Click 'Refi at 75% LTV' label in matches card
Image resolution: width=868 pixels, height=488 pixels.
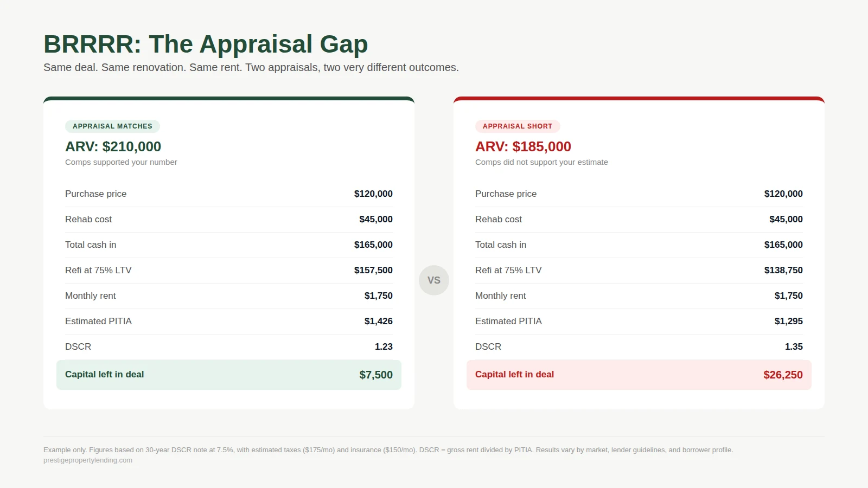(x=98, y=270)
